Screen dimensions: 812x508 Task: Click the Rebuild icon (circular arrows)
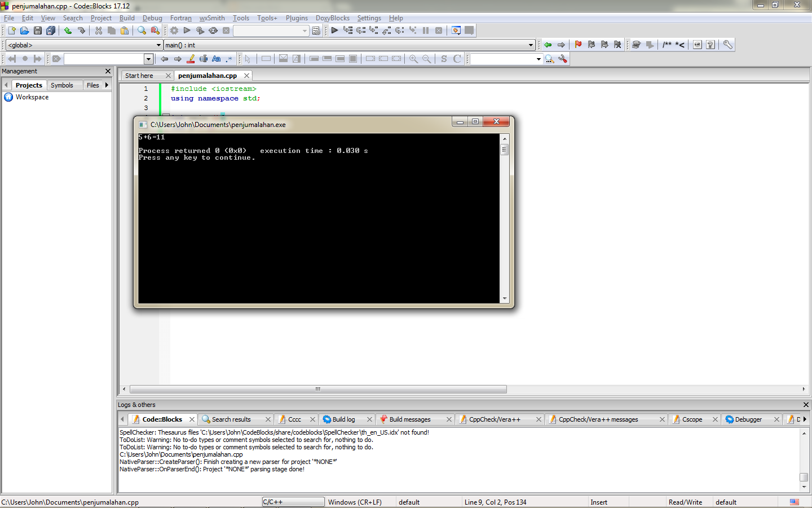pos(213,30)
